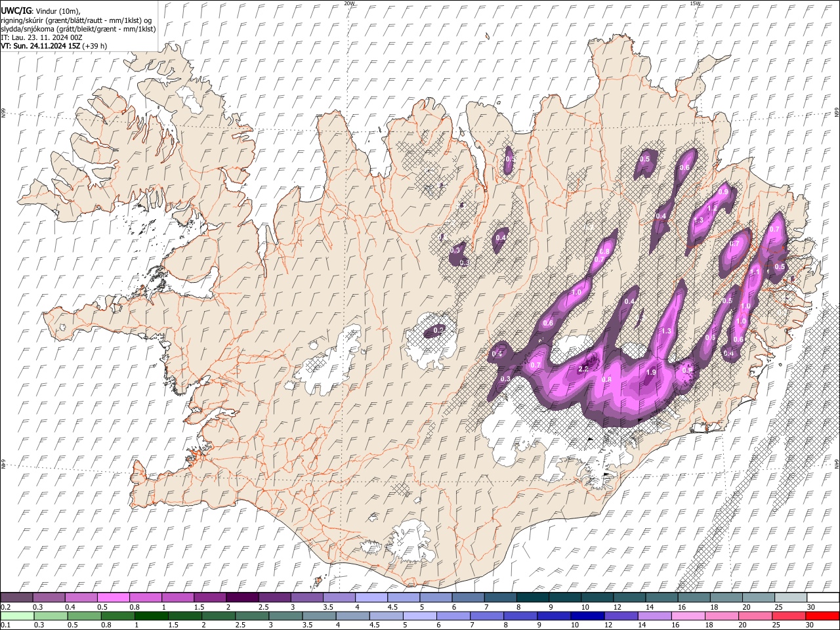Click the 'UWC/IG' title text
The image size is (840, 630).
[16, 10]
